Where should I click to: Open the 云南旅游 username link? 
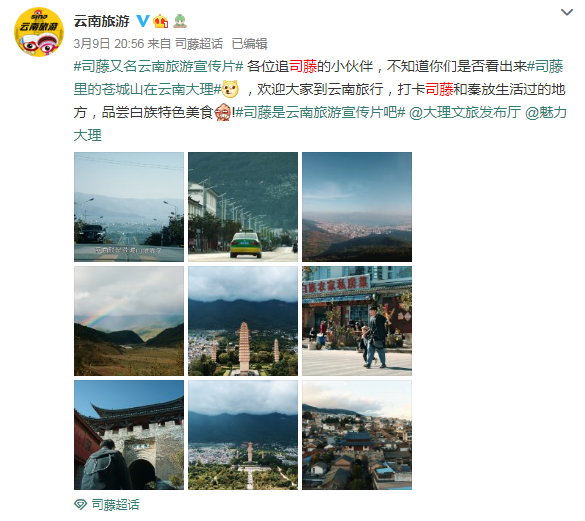point(101,21)
